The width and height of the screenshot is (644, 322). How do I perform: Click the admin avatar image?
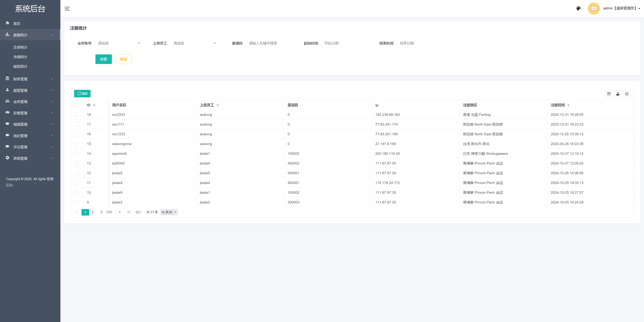(594, 9)
